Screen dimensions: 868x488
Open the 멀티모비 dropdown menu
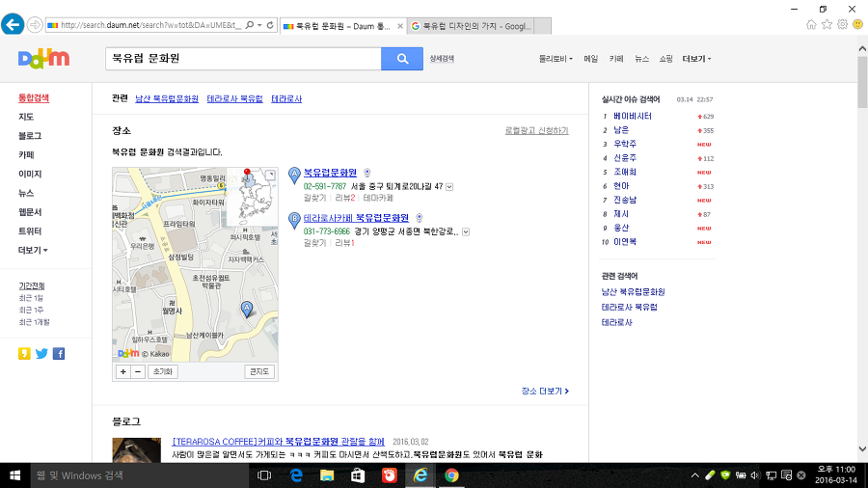pos(556,59)
